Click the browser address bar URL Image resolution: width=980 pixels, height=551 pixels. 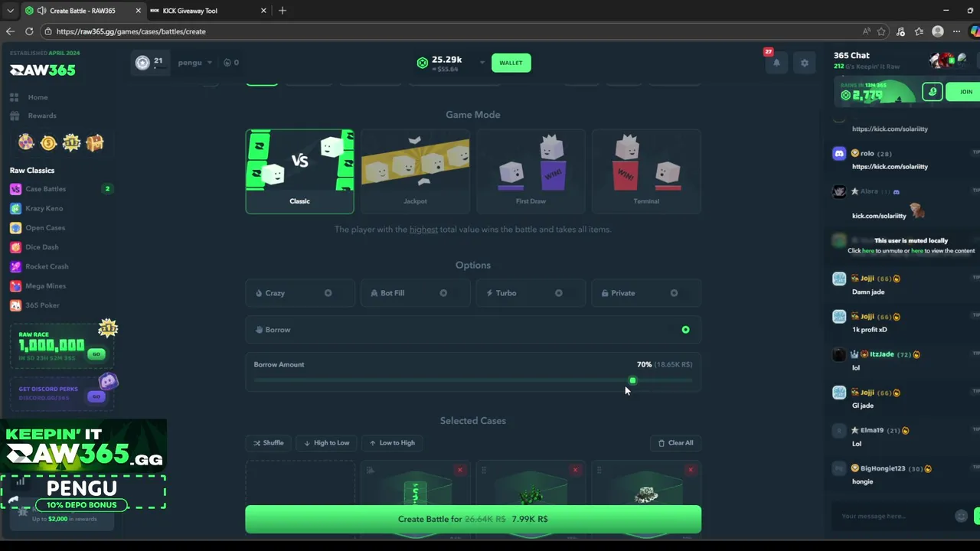131,31
